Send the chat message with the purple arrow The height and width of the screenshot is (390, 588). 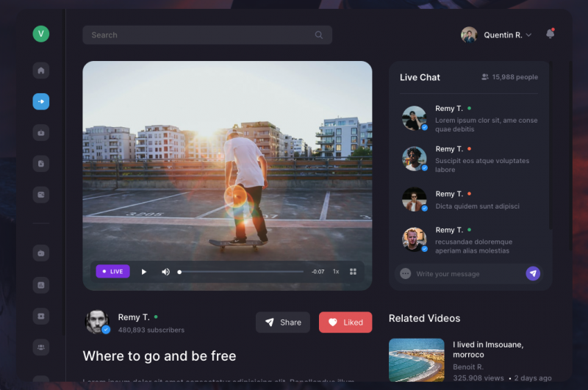pos(533,273)
